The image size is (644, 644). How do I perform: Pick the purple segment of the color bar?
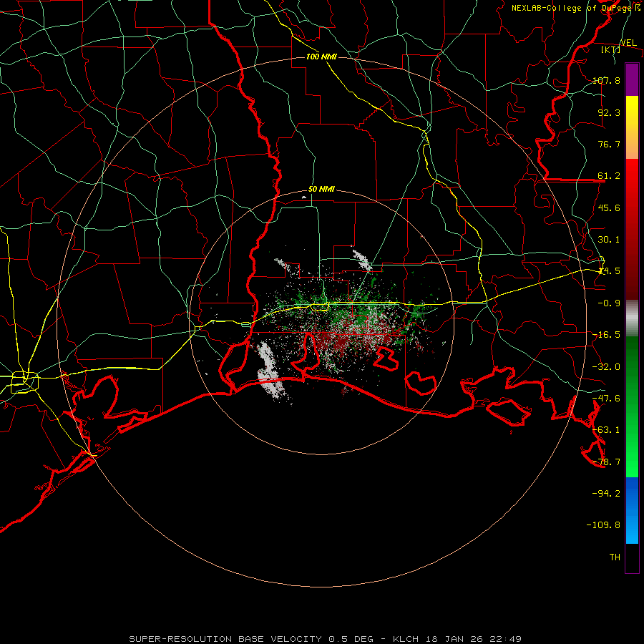click(x=632, y=79)
